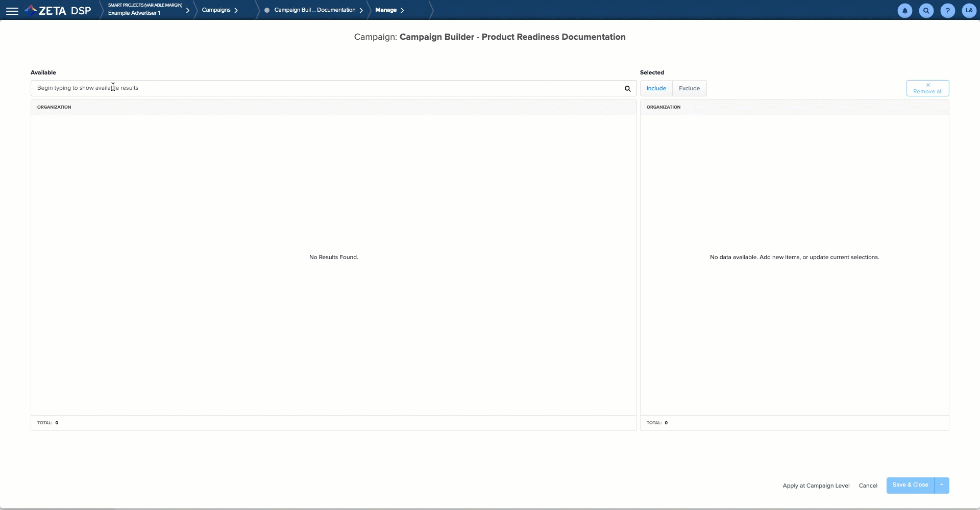The width and height of the screenshot is (980, 510).
Task: Open the Manage breadcrumb item
Action: point(385,10)
